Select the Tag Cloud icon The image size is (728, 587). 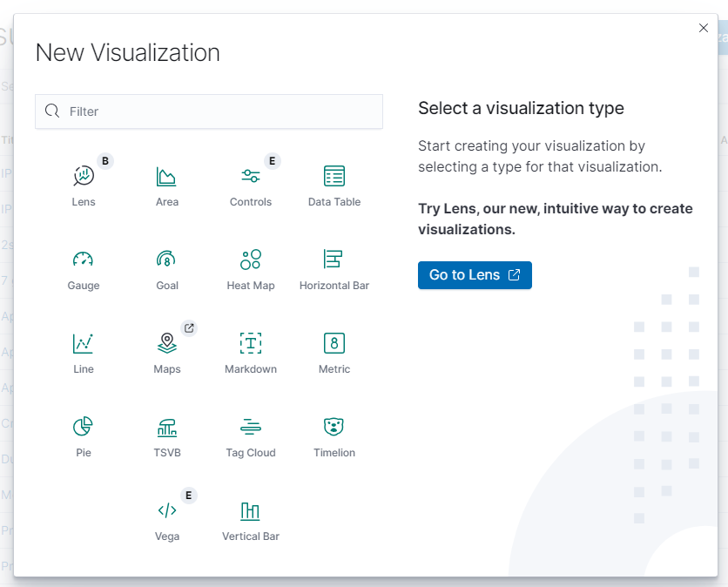[251, 428]
